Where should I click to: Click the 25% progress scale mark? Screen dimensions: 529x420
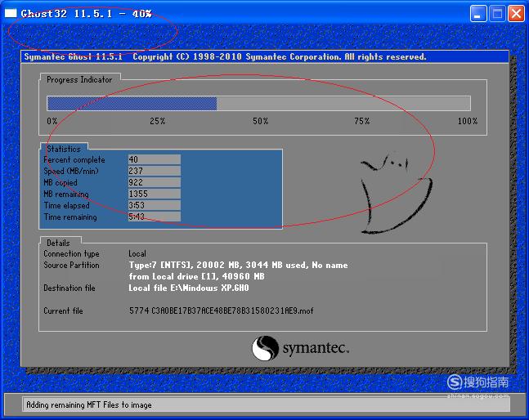pyautogui.click(x=158, y=121)
